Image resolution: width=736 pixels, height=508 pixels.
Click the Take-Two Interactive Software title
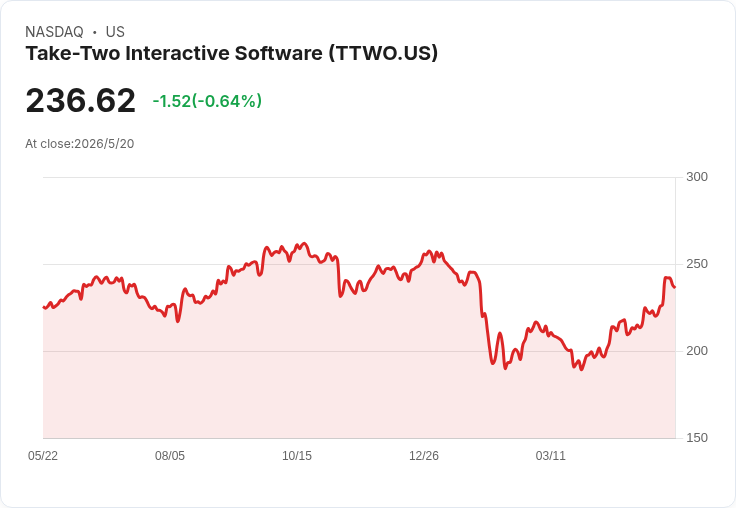pyautogui.click(x=231, y=53)
